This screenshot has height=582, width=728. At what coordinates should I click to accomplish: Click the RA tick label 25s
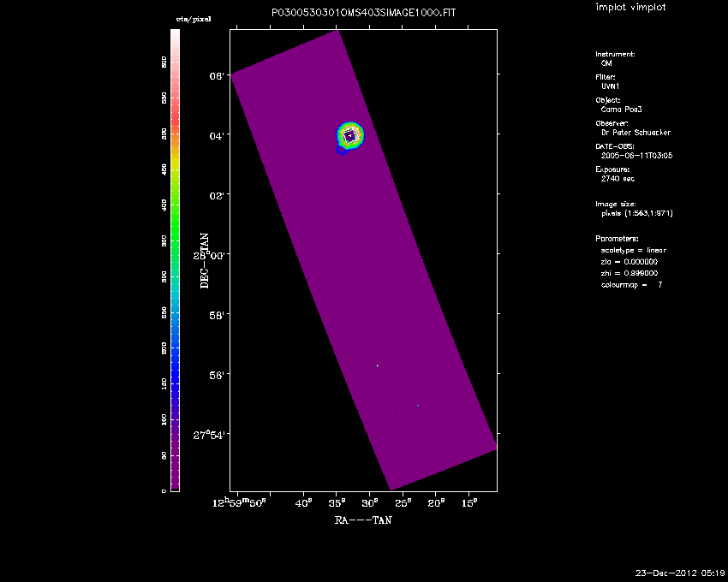pos(403,503)
